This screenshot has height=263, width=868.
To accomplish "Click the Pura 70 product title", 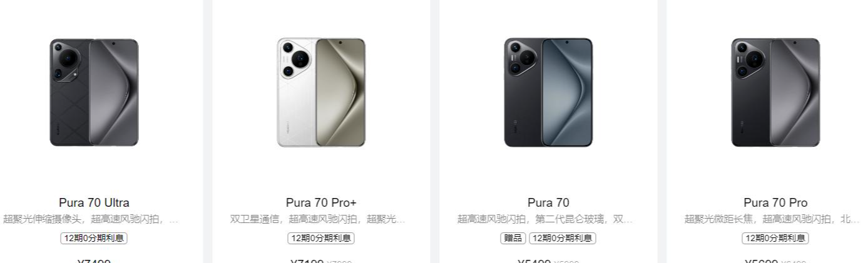I will click(548, 203).
